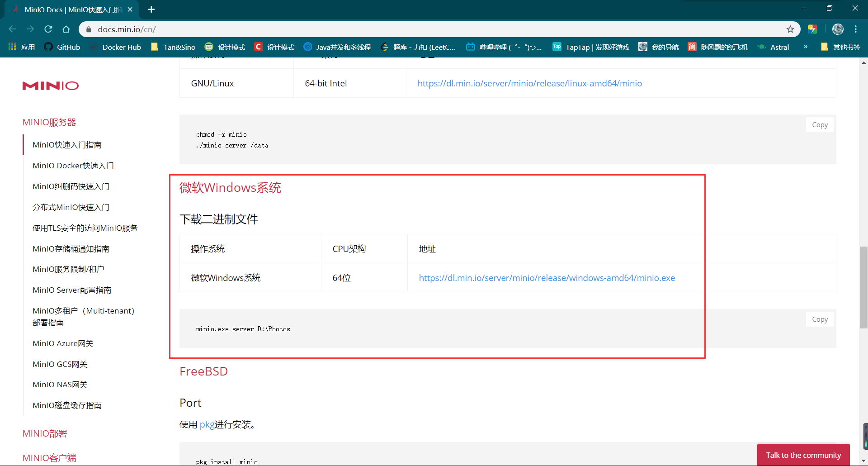Open the Docker Hub bookmark

coord(116,47)
